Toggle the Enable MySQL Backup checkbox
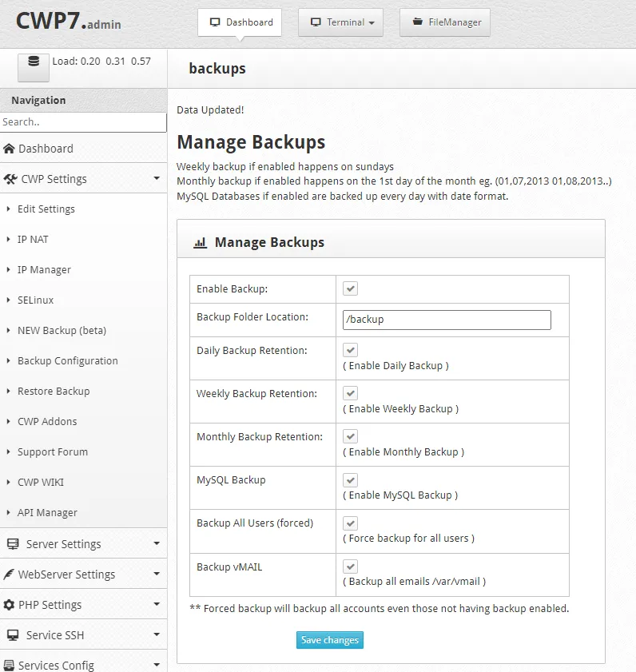 [350, 480]
